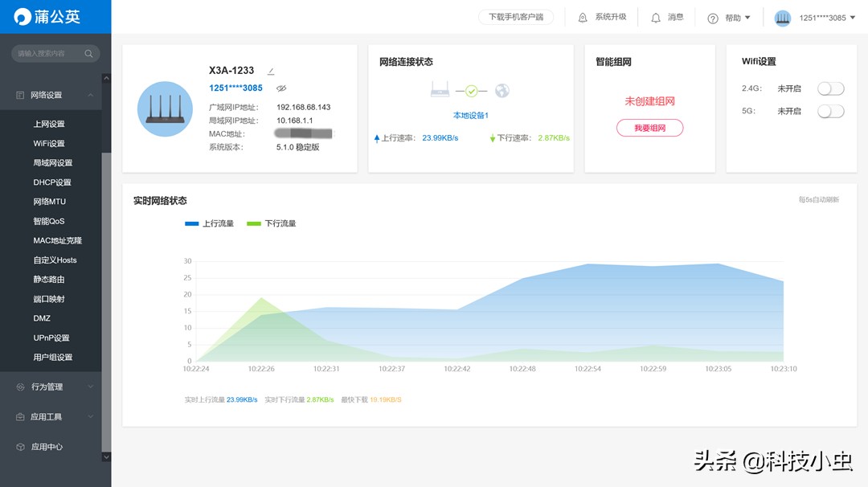868x487 pixels.
Task: Toggle 上行流量 legend series
Action: click(x=209, y=223)
